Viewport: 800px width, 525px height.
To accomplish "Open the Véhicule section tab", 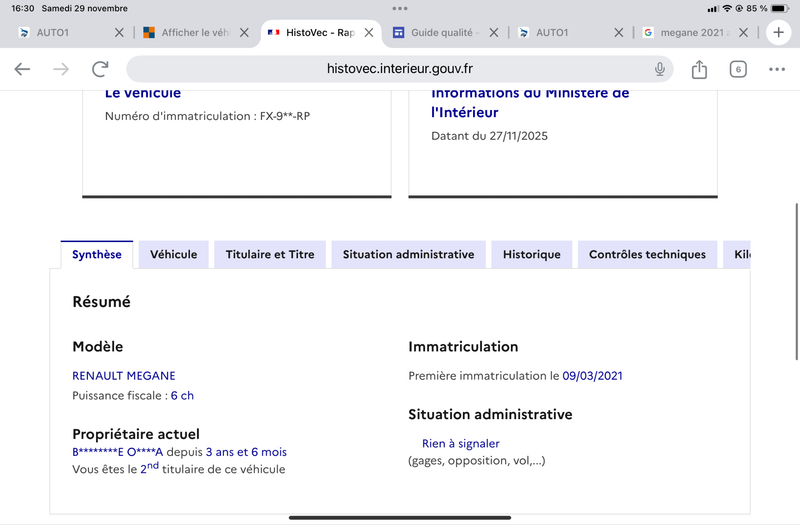I will [x=173, y=255].
